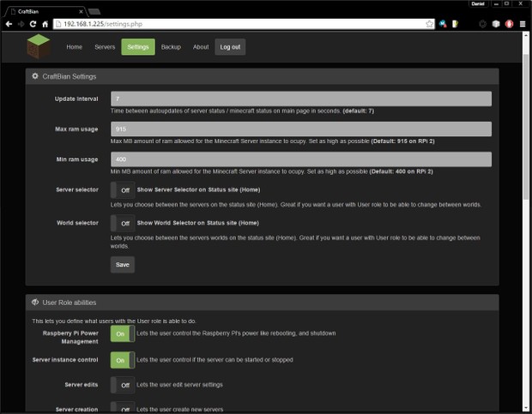The height and width of the screenshot is (414, 532).
Task: Click the User Role abilities header icon
Action: coord(35,303)
